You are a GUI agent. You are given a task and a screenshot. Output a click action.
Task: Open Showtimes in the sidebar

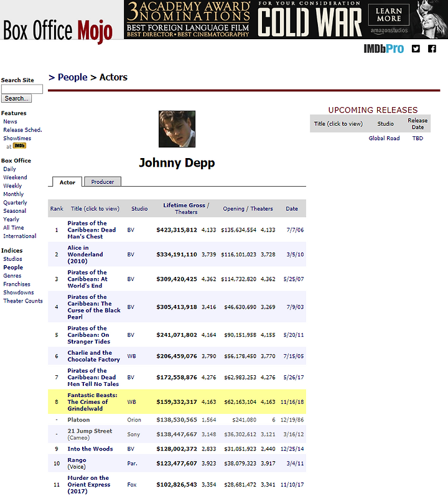click(x=17, y=138)
